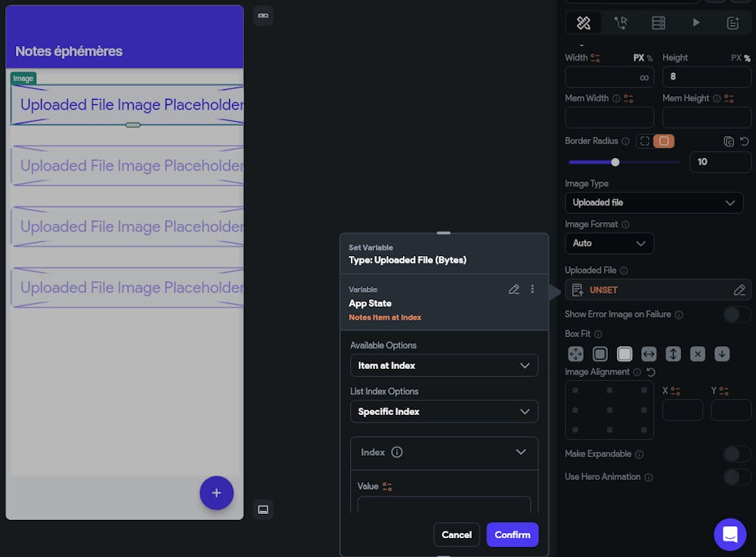Switch to the Backend Query tab

click(658, 23)
